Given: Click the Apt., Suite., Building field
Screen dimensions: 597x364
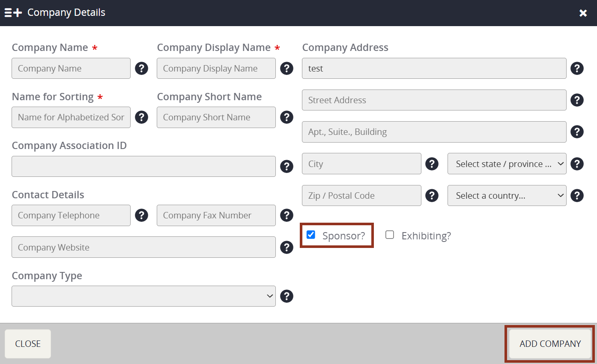Looking at the screenshot, I should tap(434, 132).
